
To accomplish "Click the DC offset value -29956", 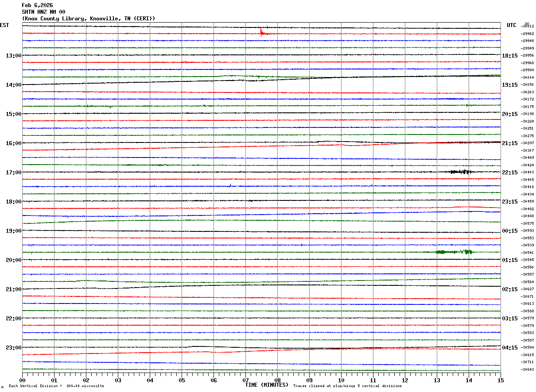I will [x=528, y=56].
